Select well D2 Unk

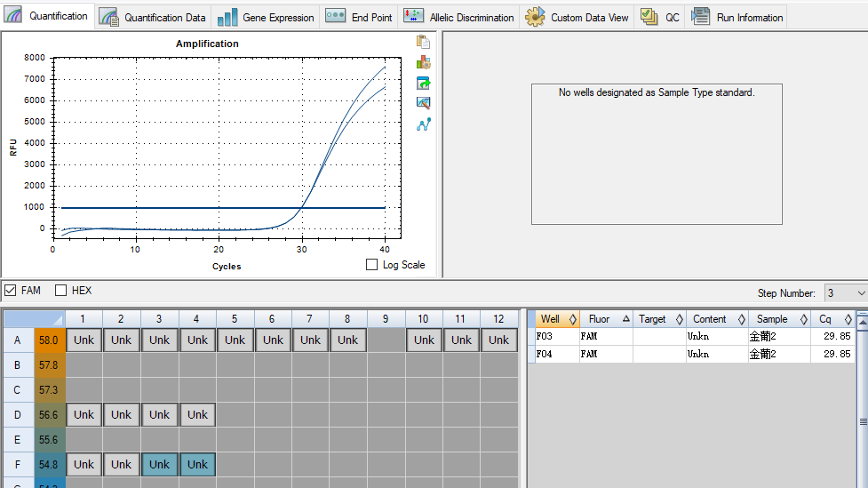pos(121,415)
